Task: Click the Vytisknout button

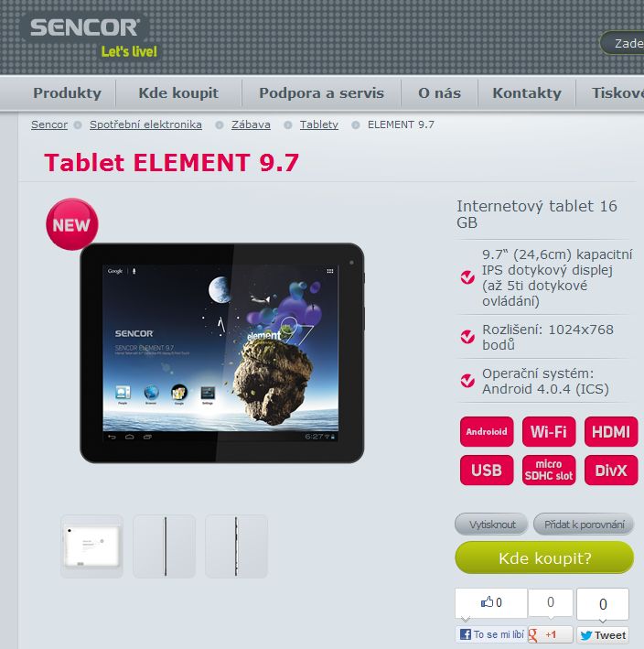Action: 491,525
